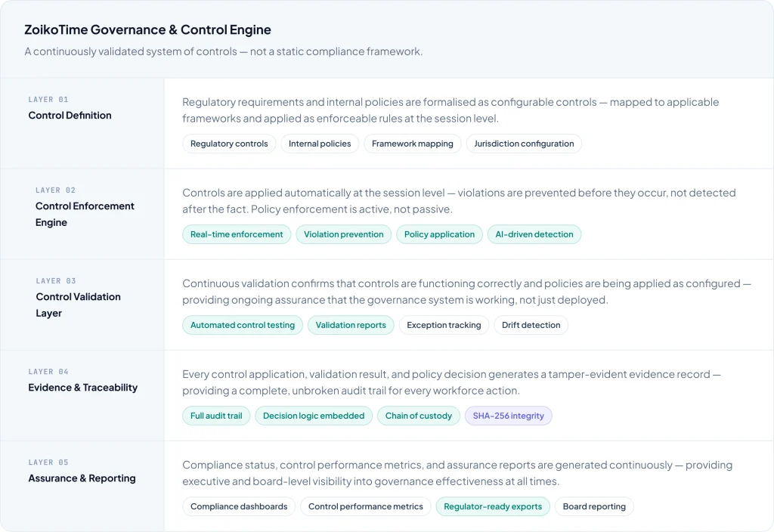Choose the Jurisdiction configuration tag
This screenshot has height=532, width=774.
(524, 144)
